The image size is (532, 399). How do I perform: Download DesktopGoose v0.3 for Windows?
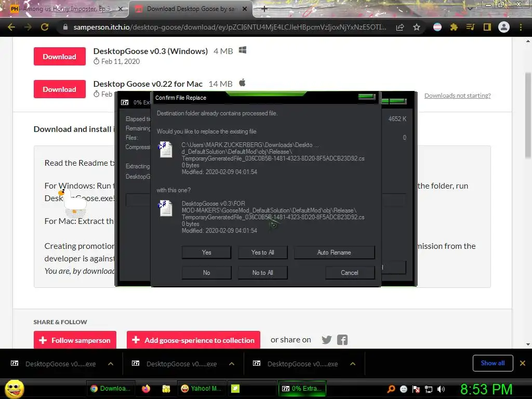pyautogui.click(x=59, y=56)
